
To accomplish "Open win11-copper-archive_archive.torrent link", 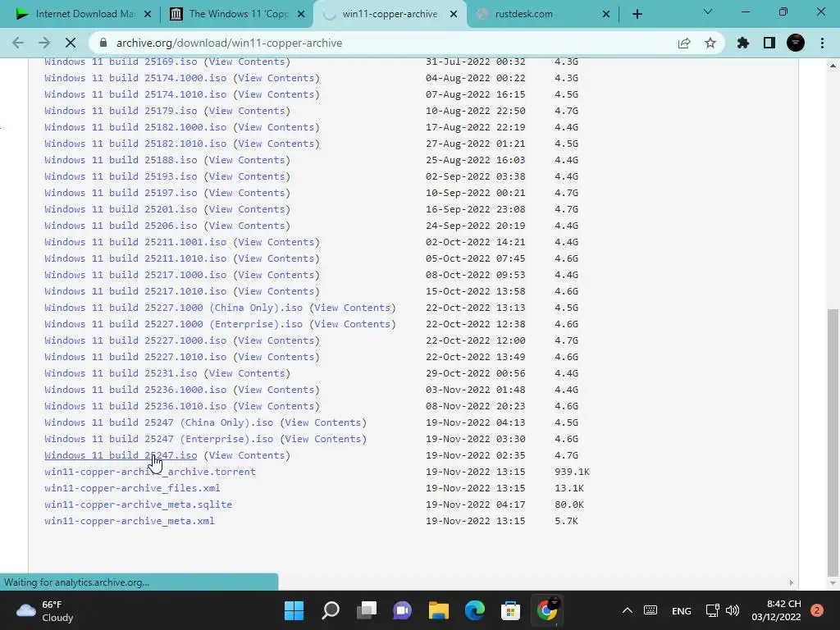I will click(150, 472).
